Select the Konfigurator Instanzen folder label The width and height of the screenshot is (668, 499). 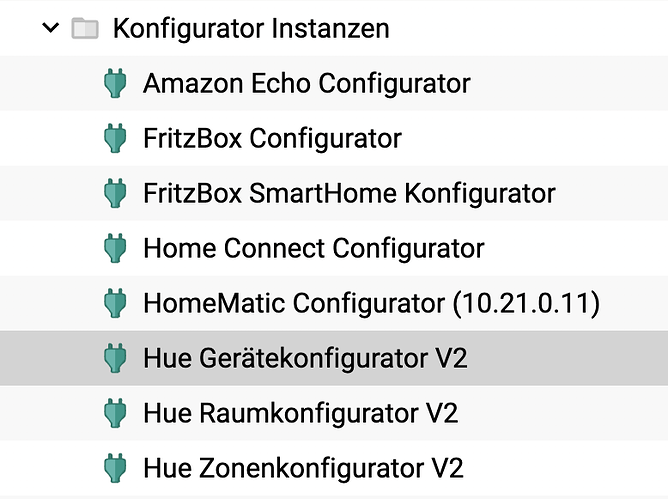(251, 29)
